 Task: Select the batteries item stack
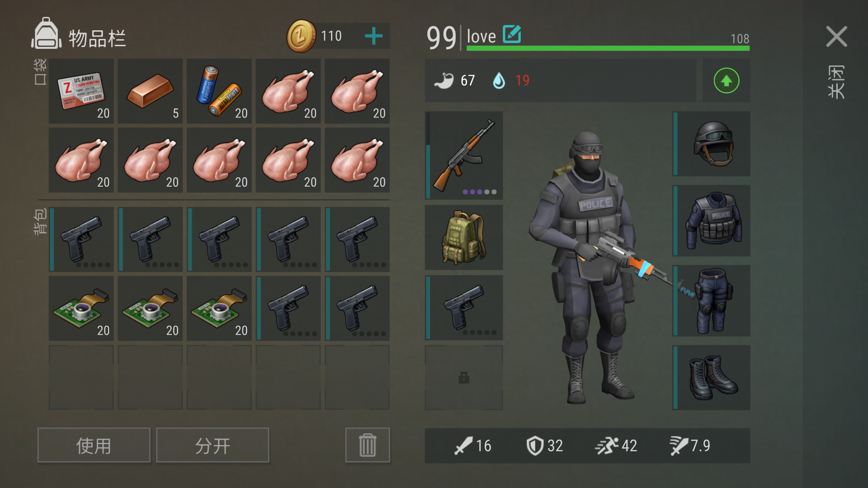[219, 91]
